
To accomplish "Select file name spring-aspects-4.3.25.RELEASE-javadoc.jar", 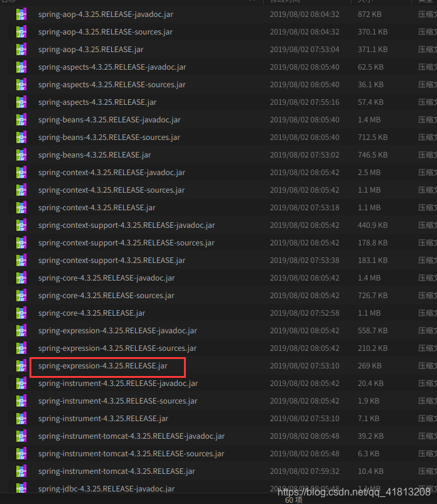I will (x=112, y=67).
